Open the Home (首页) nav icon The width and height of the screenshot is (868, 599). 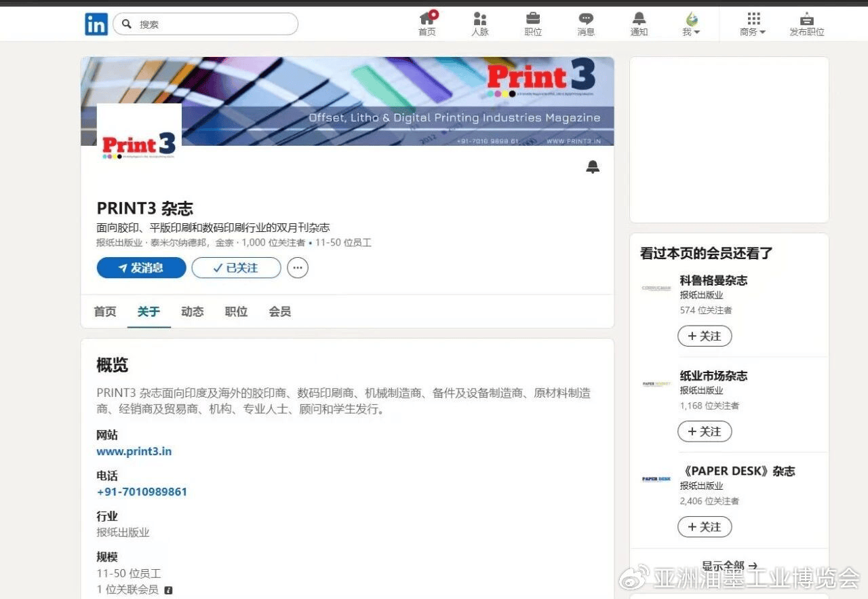click(427, 19)
